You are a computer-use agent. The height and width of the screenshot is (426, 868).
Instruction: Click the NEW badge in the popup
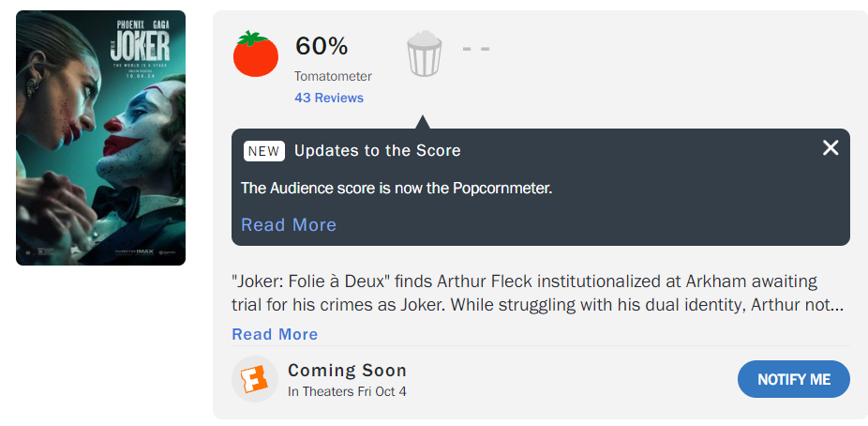tap(263, 151)
